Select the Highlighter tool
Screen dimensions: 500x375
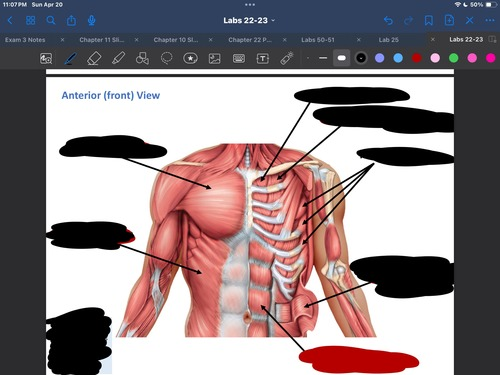click(118, 58)
